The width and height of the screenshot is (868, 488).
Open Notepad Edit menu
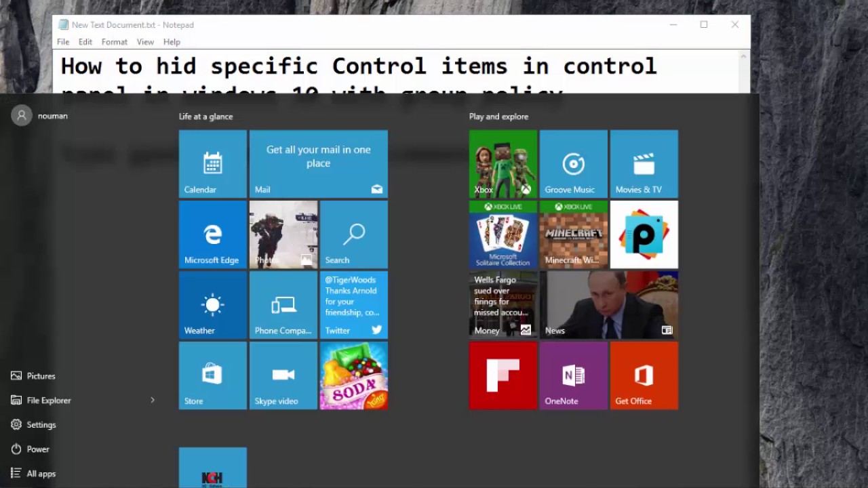click(85, 42)
